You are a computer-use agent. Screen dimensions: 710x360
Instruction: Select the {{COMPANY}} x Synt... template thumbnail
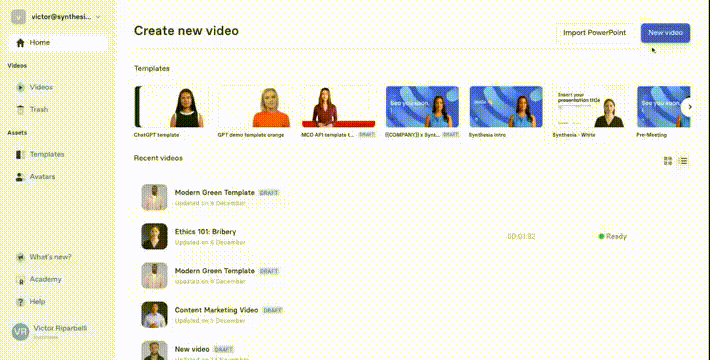[x=422, y=107]
